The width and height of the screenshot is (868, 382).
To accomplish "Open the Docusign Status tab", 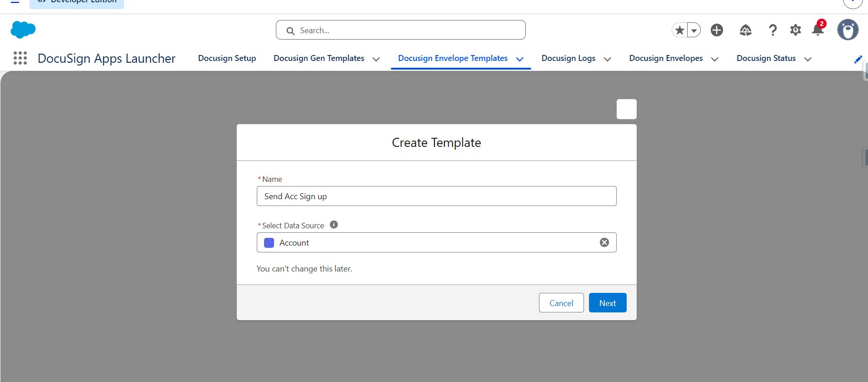I will coord(766,58).
